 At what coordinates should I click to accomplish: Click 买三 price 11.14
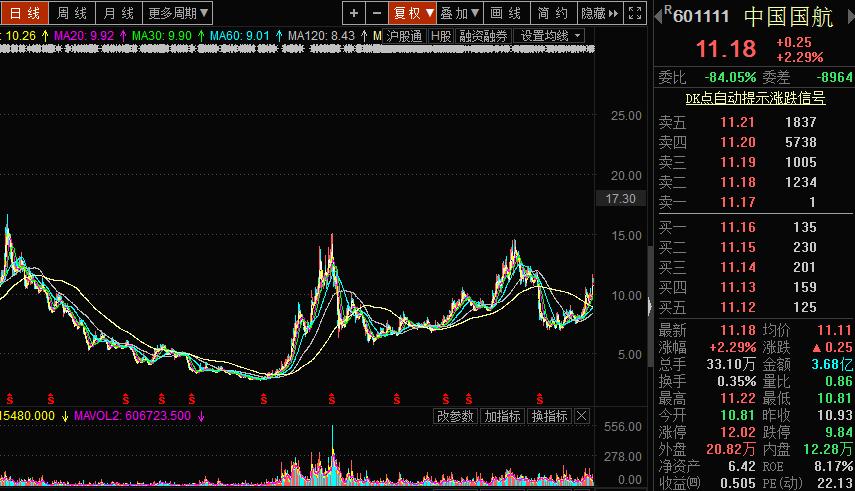[x=738, y=267]
